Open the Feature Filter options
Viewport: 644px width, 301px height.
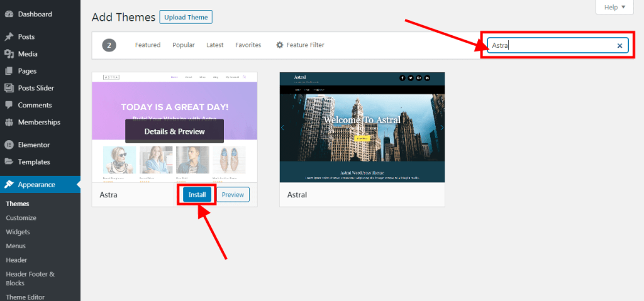(300, 45)
